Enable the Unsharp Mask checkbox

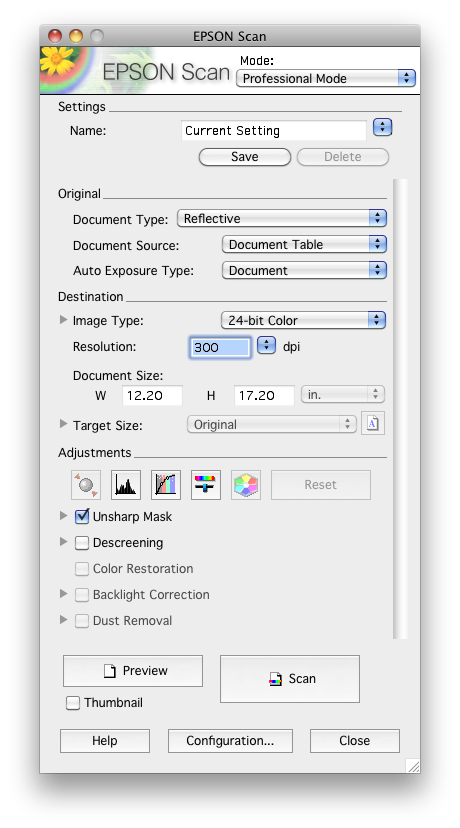point(82,516)
